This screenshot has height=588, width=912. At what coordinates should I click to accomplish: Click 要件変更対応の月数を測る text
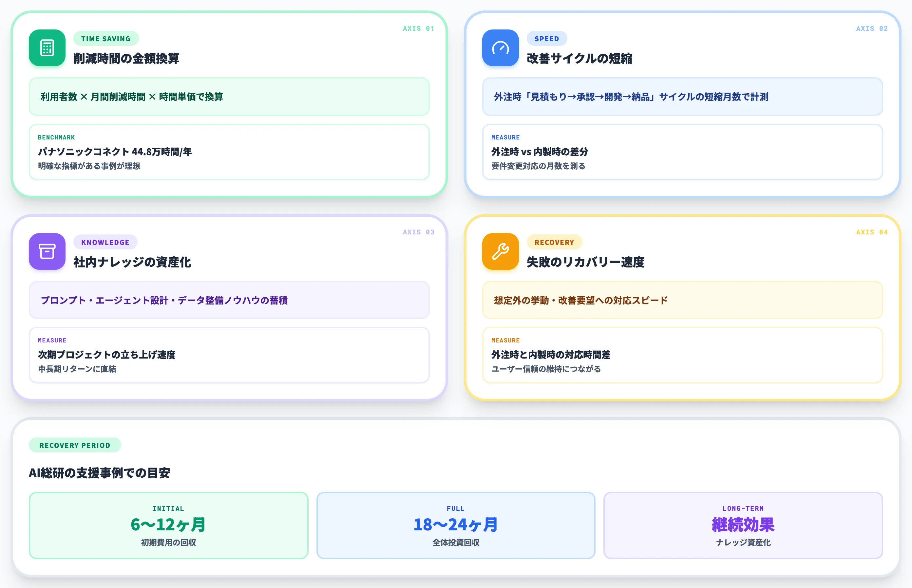pyautogui.click(x=538, y=166)
